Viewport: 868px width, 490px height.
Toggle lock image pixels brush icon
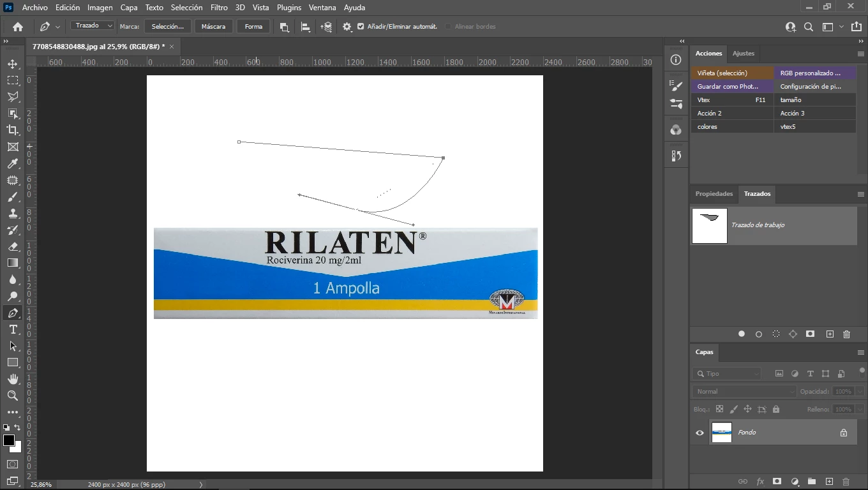[x=733, y=409]
